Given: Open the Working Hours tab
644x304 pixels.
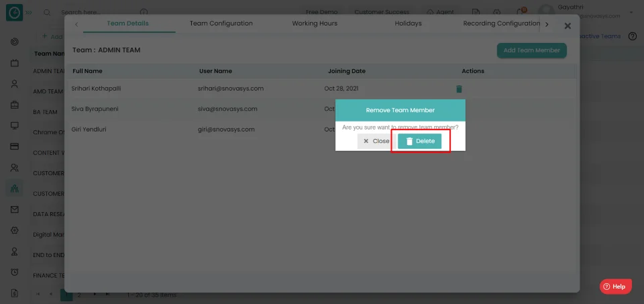Looking at the screenshot, I should point(315,23).
